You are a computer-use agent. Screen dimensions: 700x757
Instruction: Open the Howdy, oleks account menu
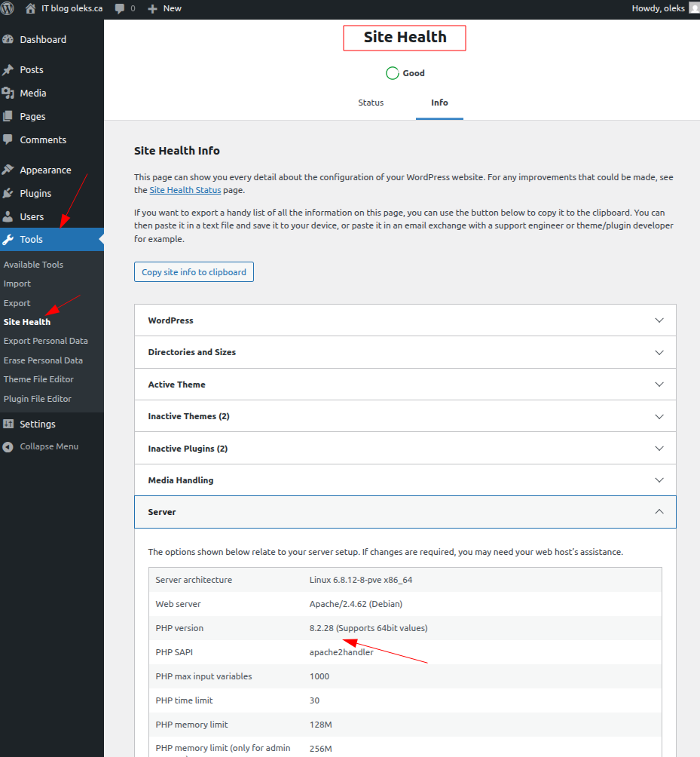coord(658,8)
